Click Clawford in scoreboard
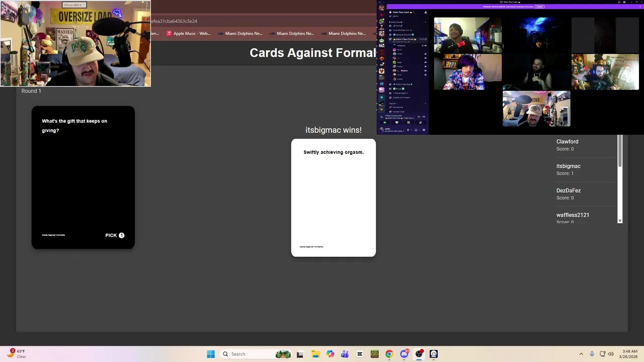The height and width of the screenshot is (362, 644). 568,142
